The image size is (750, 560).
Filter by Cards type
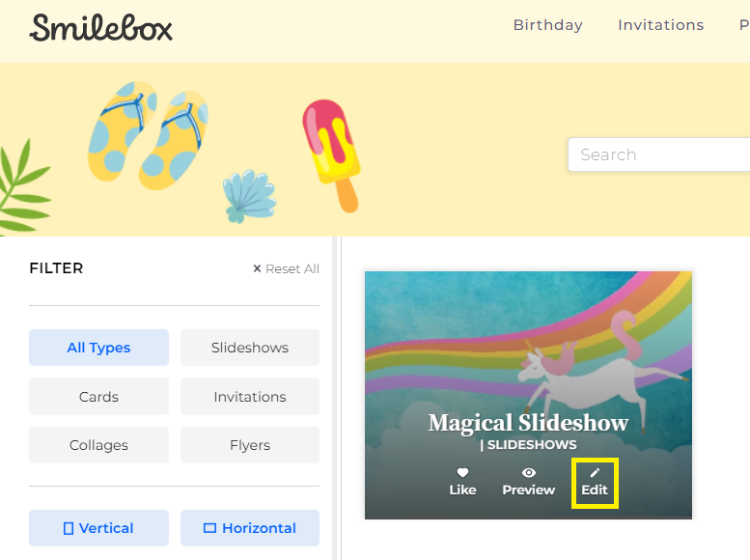[98, 396]
